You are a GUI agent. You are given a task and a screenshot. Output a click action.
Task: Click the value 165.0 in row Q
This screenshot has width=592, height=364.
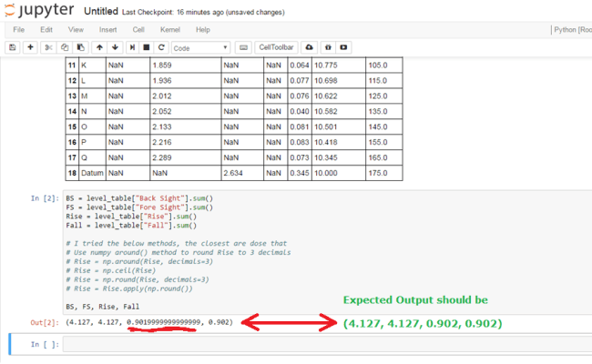(378, 157)
